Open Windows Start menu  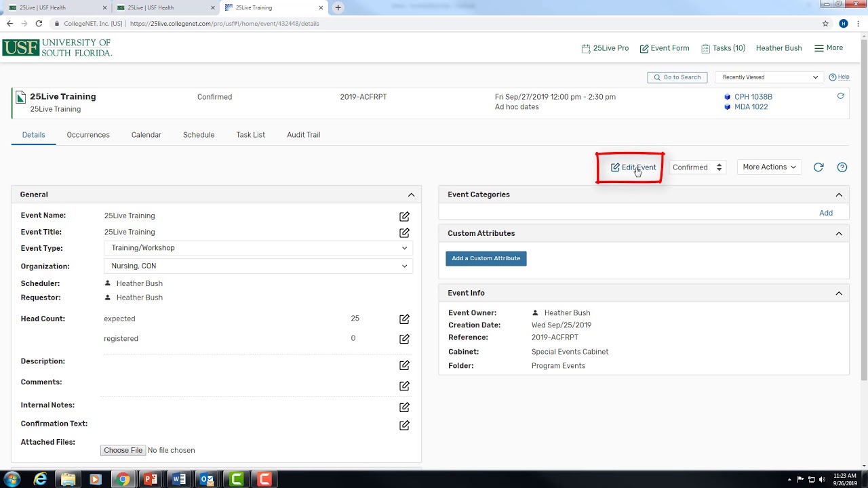point(13,479)
